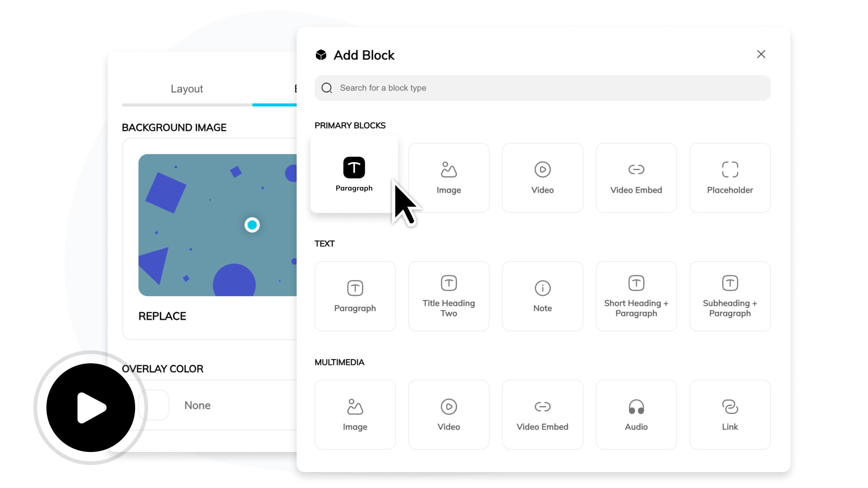Toggle the Overlay Color switch
Image resolution: width=868 pixels, height=488 pixels.
point(153,405)
